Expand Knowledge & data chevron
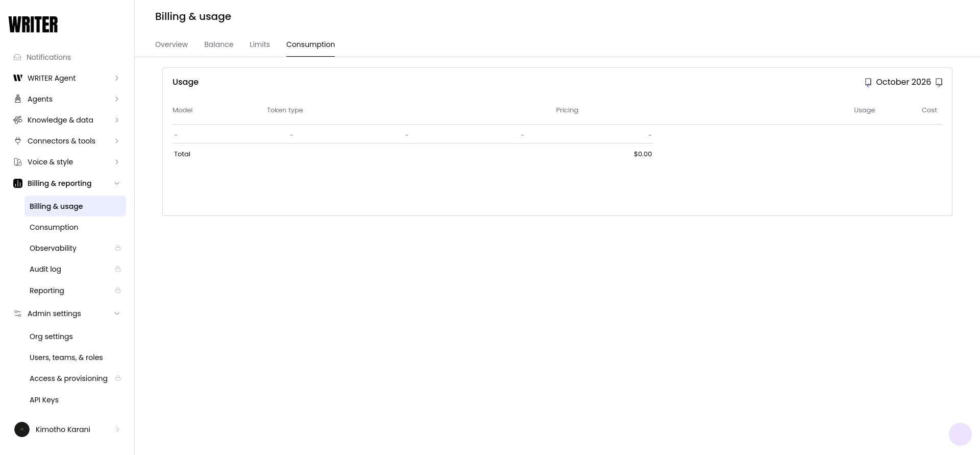This screenshot has height=455, width=980. (x=117, y=120)
